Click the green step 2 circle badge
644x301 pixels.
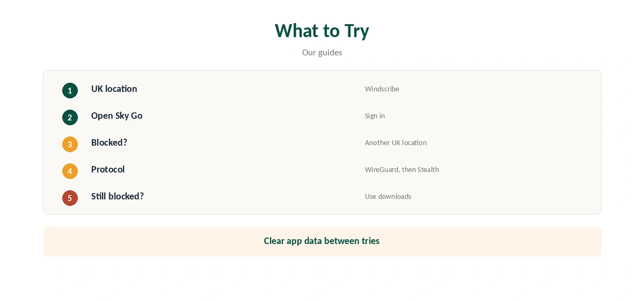(70, 117)
